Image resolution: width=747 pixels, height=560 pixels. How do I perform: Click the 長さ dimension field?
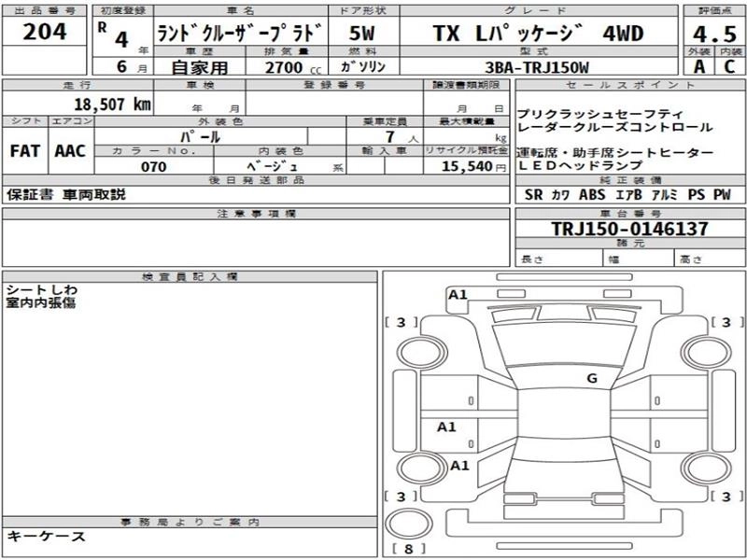tap(558, 259)
